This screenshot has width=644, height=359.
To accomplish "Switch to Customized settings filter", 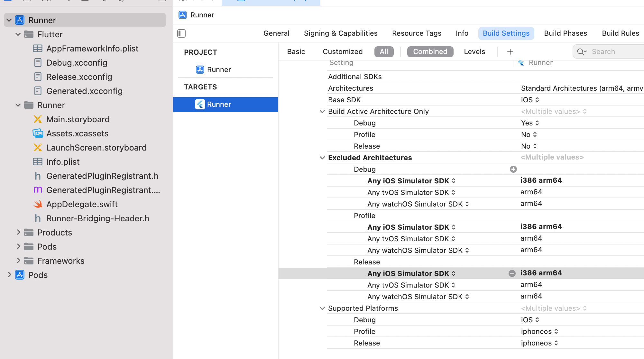I will pyautogui.click(x=343, y=51).
